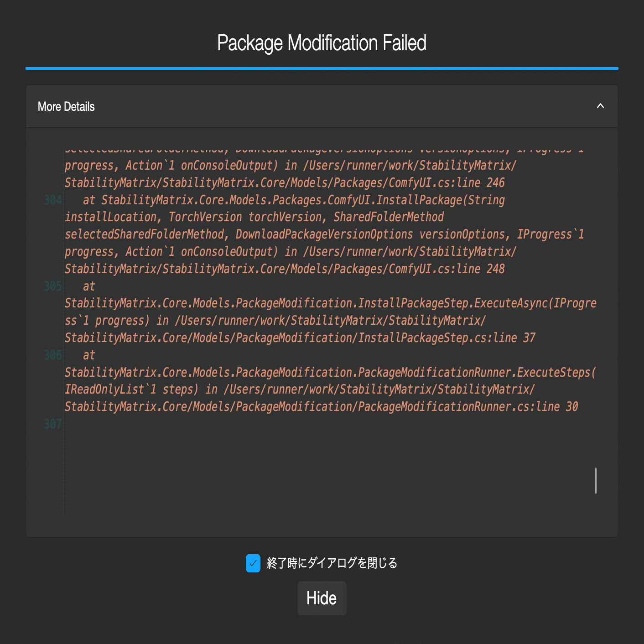Toggle the 終了時にダイアログを閉じる checkbox
This screenshot has width=644, height=644.
[253, 563]
